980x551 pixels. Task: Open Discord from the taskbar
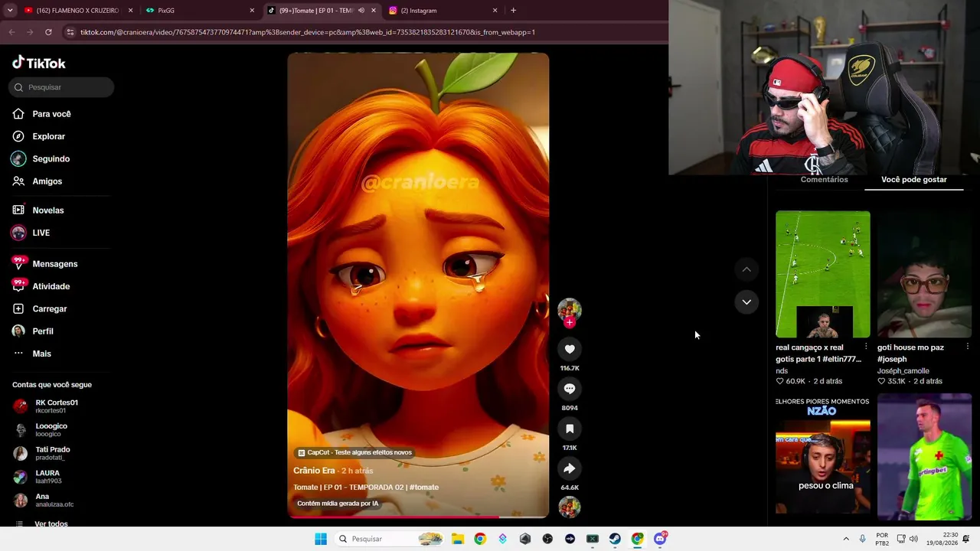[x=660, y=539]
